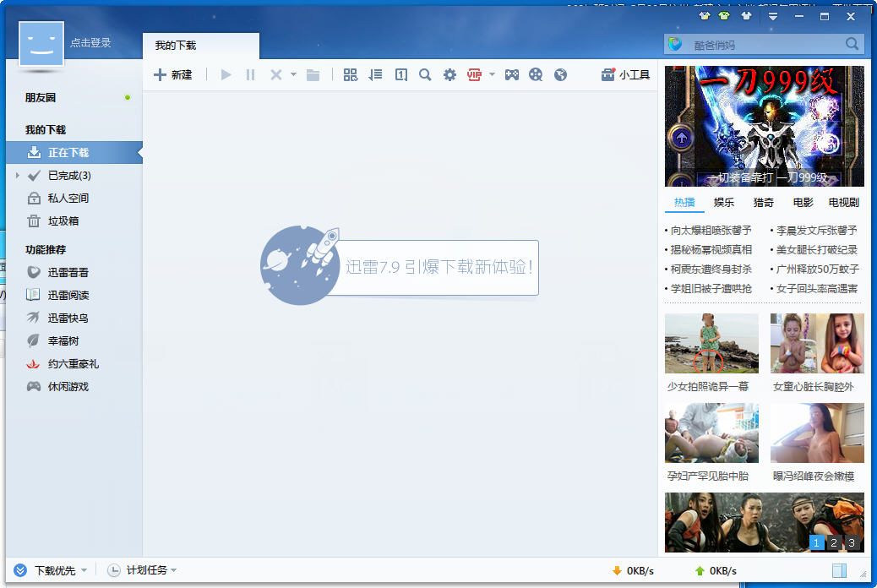Toggle the side panel icon in the status bar
Image resolution: width=877 pixels, height=588 pixels.
click(839, 570)
